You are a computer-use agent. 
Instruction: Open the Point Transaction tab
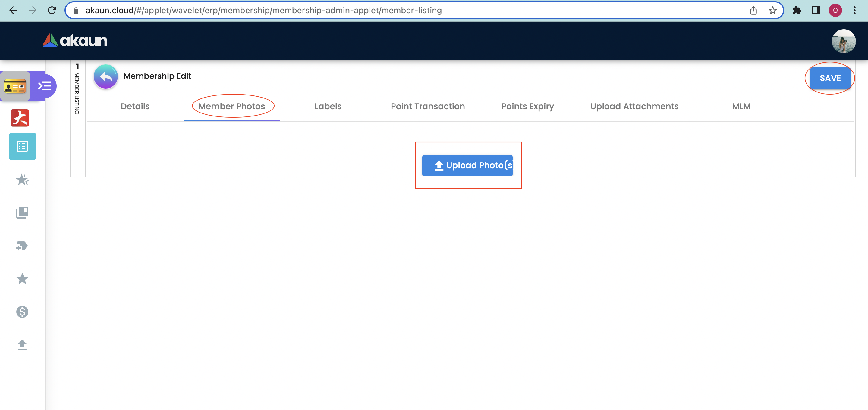[428, 106]
